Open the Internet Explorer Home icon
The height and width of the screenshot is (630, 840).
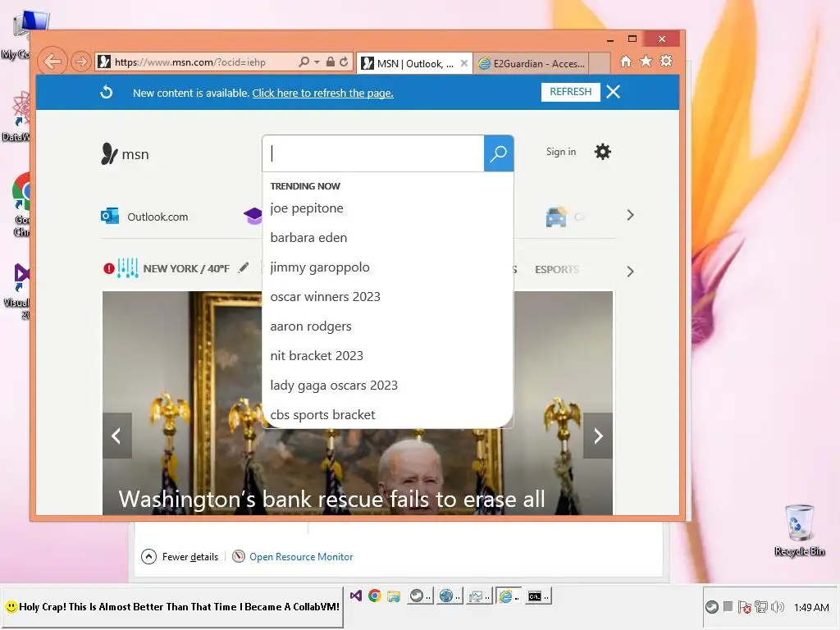pos(626,62)
